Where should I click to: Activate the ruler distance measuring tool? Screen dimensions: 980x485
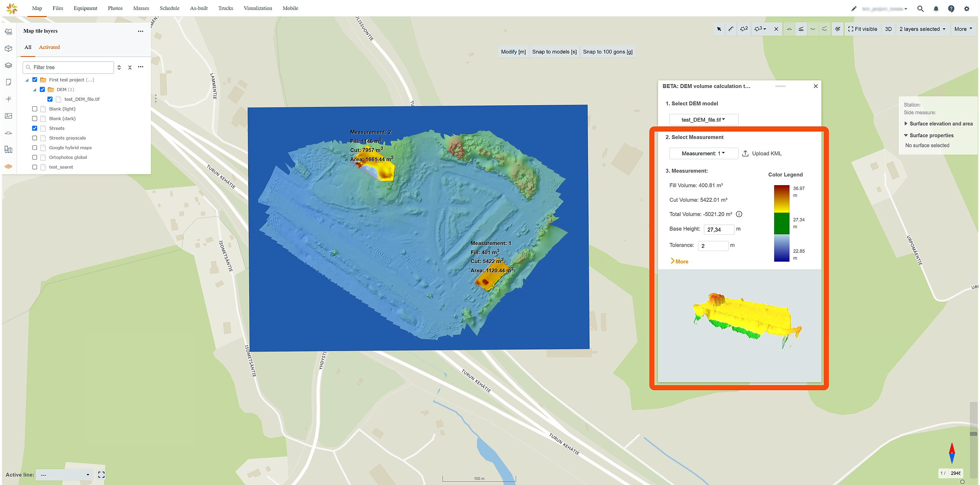click(x=731, y=29)
